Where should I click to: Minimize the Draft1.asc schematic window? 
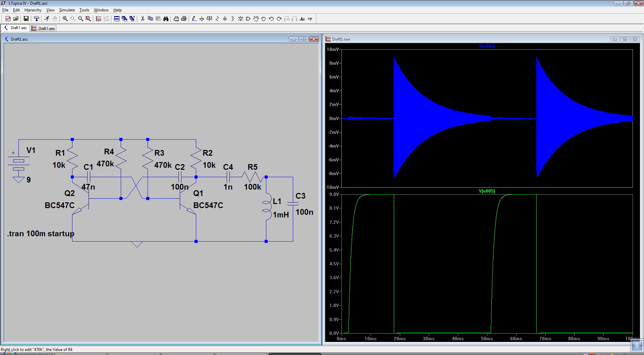tap(293, 39)
